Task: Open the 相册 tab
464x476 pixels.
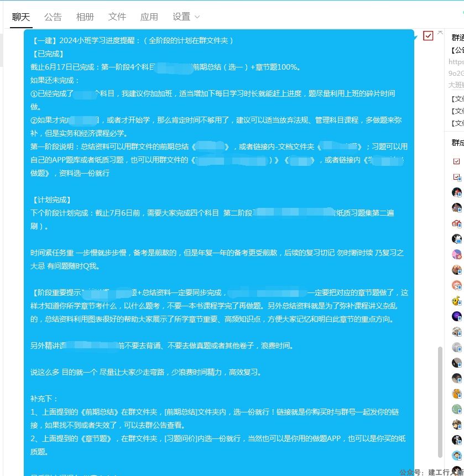Action: (x=85, y=17)
